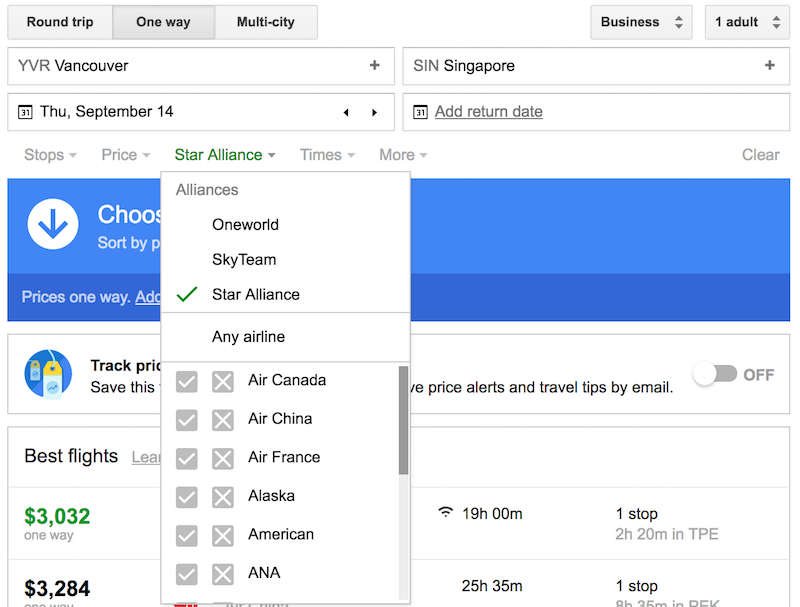Viewport: 800px width, 607px height.
Task: Choose Star Alliance menu option
Action: (x=285, y=294)
